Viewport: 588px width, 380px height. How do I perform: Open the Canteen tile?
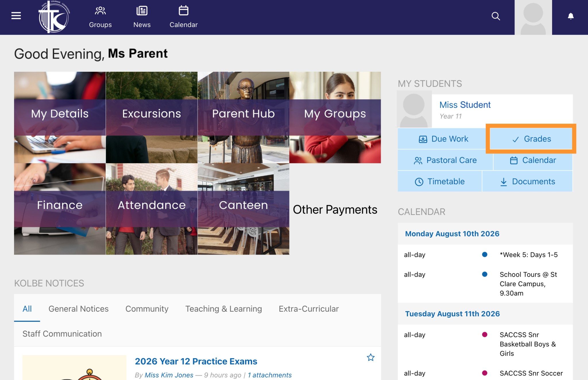(x=243, y=209)
